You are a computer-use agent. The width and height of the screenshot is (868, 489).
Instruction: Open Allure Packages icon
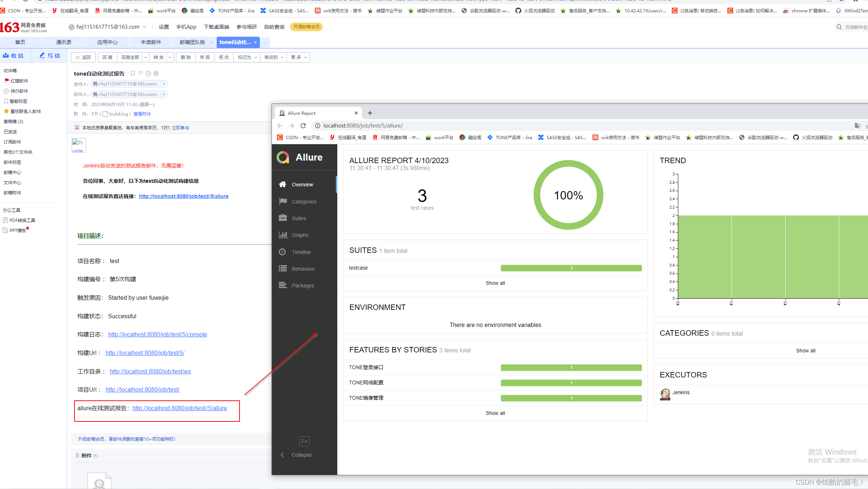point(282,285)
